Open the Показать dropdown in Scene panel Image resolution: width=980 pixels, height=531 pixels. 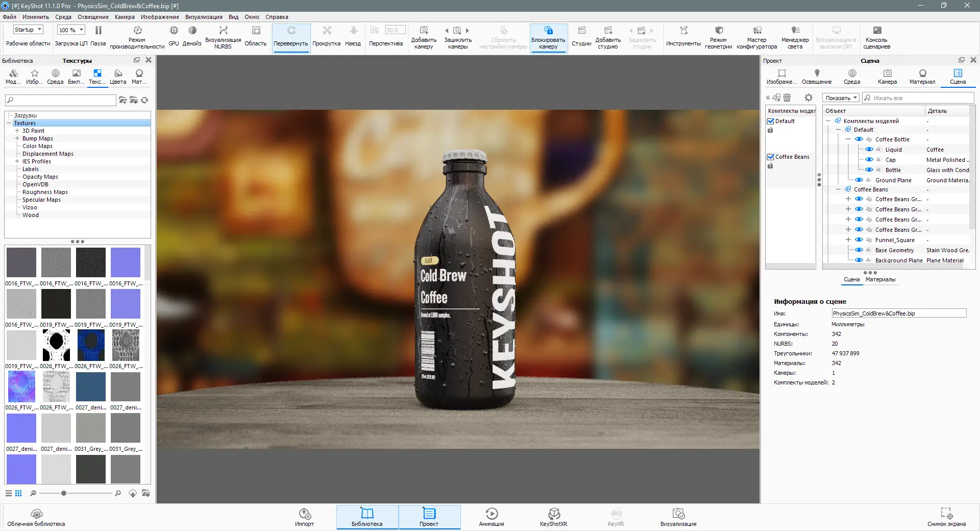(841, 98)
